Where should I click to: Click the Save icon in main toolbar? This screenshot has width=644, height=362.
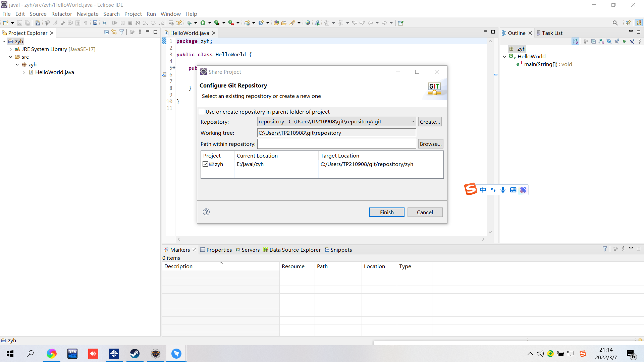19,23
